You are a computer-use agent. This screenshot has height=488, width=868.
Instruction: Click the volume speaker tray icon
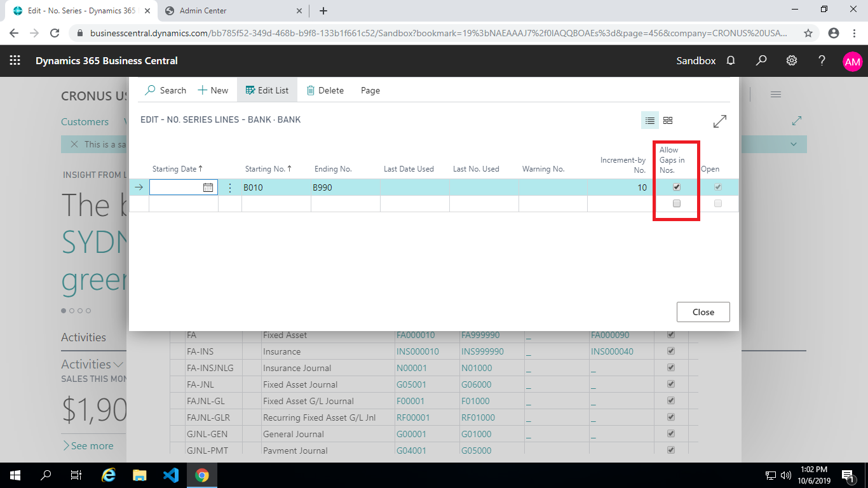coord(786,475)
